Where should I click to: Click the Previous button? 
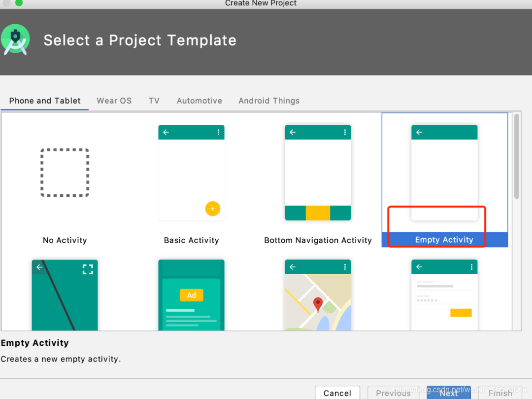coord(393,393)
